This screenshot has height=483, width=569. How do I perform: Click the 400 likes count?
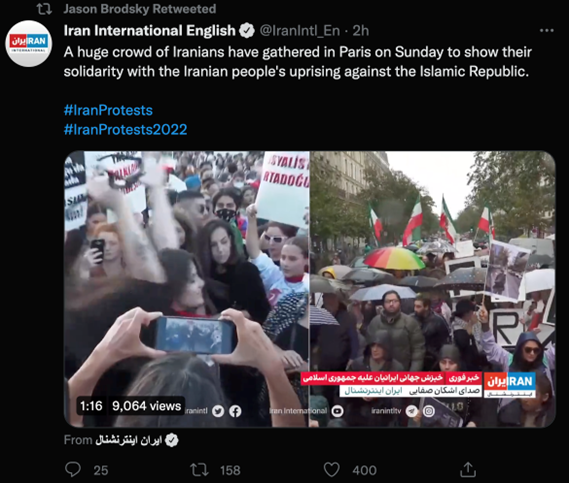364,470
